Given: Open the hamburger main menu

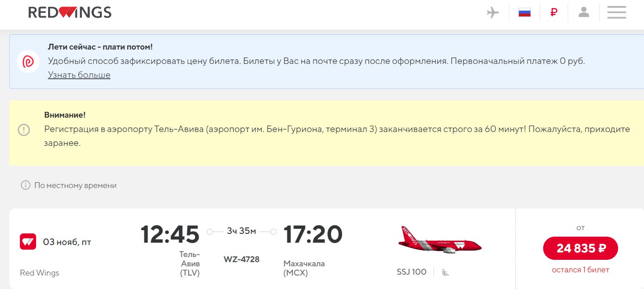Looking at the screenshot, I should click(x=616, y=13).
